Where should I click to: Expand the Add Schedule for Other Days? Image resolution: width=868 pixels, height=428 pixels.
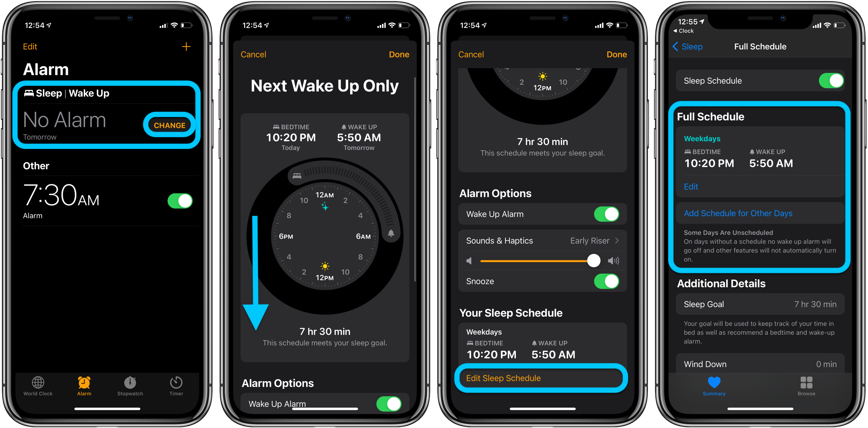click(738, 213)
